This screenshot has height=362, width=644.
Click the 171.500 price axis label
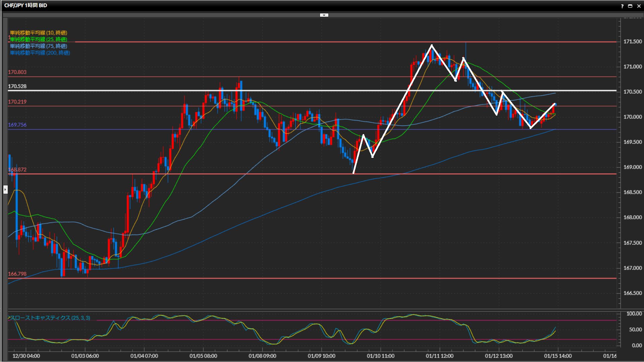[x=632, y=42]
